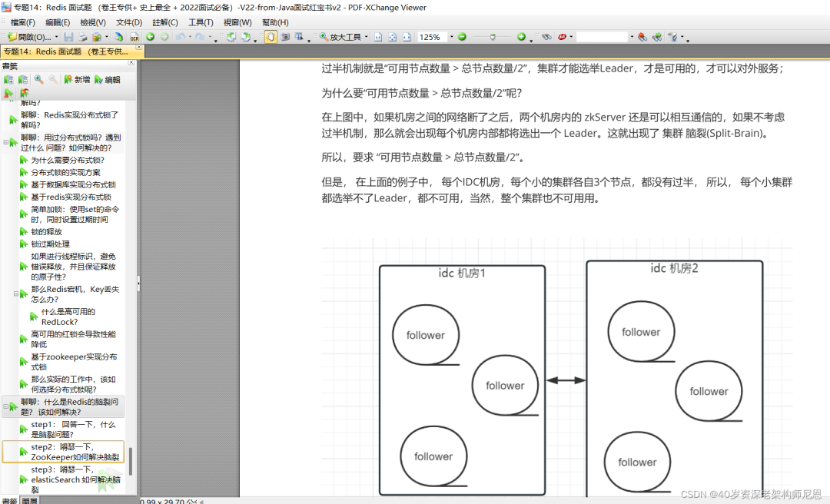Click the search options funnel icon
This screenshot has width=830, height=504.
[672, 37]
